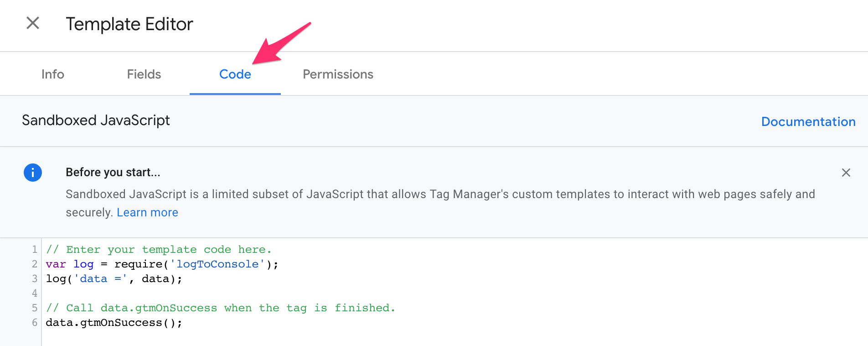Viewport: 868px width, 346px height.
Task: Go to the Permissions tab
Action: [x=338, y=74]
